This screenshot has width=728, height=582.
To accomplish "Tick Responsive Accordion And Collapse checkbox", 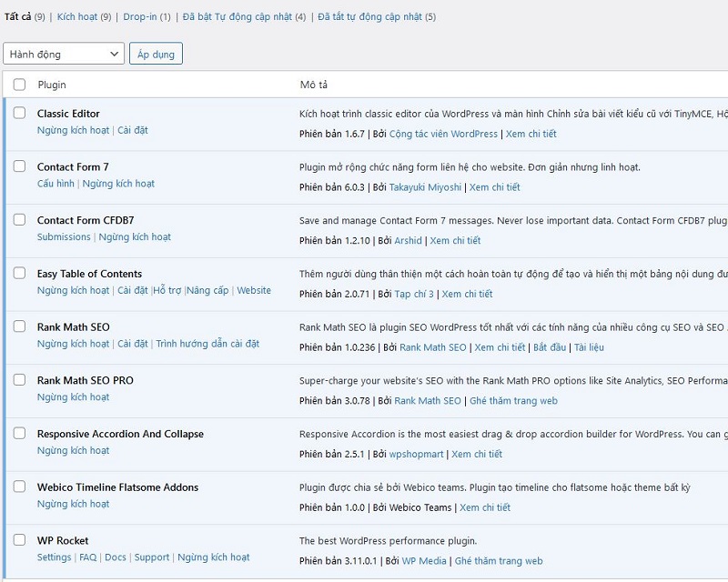I will coord(19,433).
